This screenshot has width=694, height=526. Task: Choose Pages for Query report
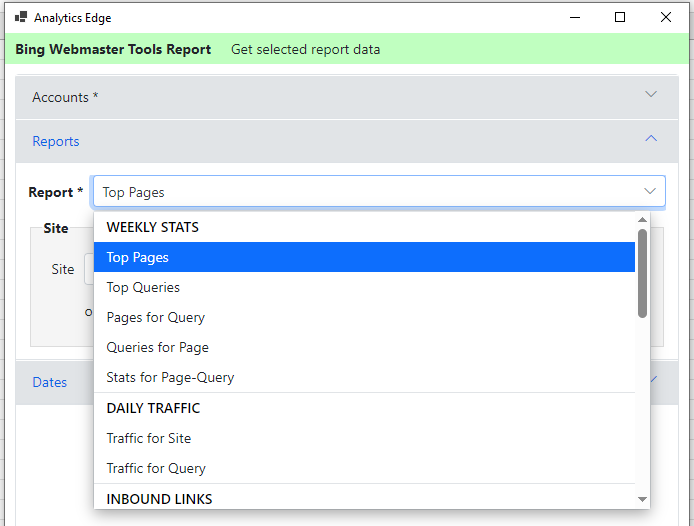tap(364, 317)
